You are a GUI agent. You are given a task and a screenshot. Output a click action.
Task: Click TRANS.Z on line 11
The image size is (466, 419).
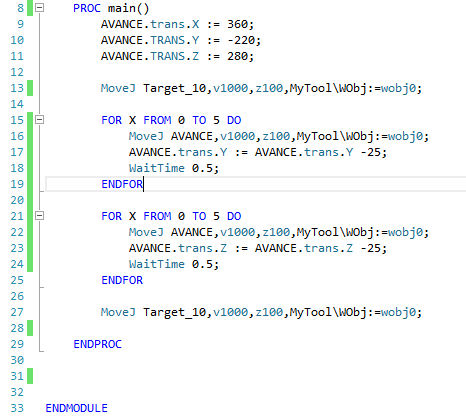click(x=175, y=56)
